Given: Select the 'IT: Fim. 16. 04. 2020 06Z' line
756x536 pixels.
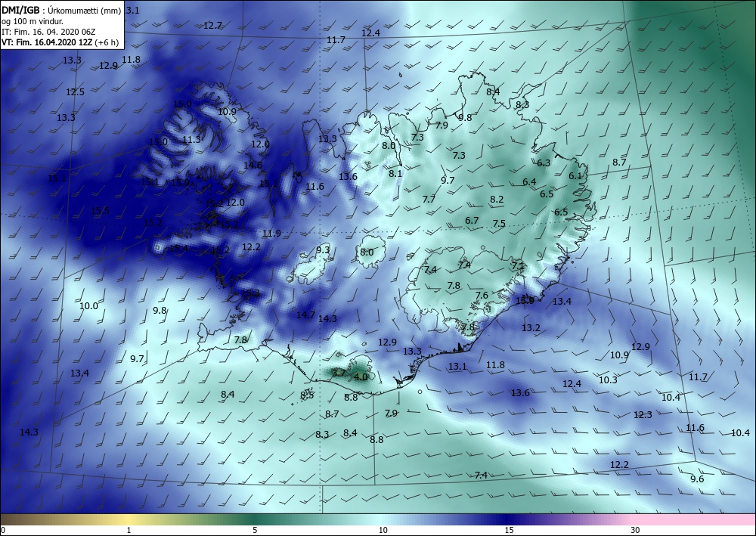Looking at the screenshot, I should (48, 32).
